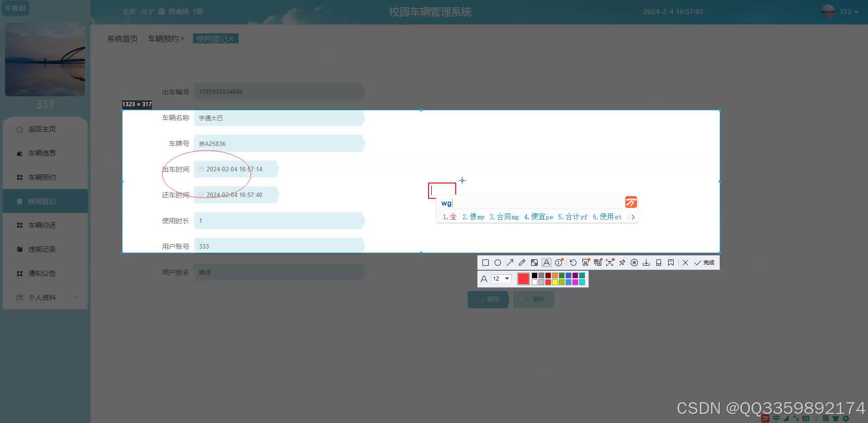The image size is (868, 423).
Task: Click the 重置 reset button
Action: pyautogui.click(x=533, y=299)
